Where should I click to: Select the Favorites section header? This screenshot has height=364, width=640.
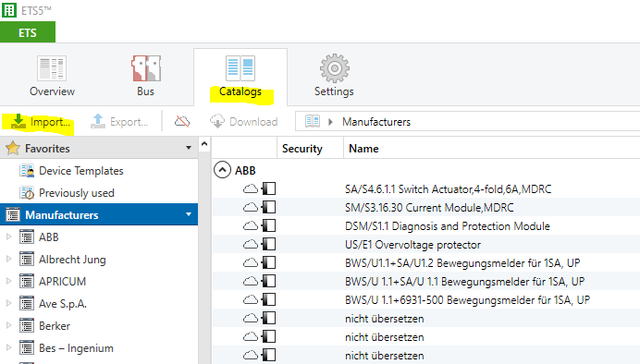(99, 148)
